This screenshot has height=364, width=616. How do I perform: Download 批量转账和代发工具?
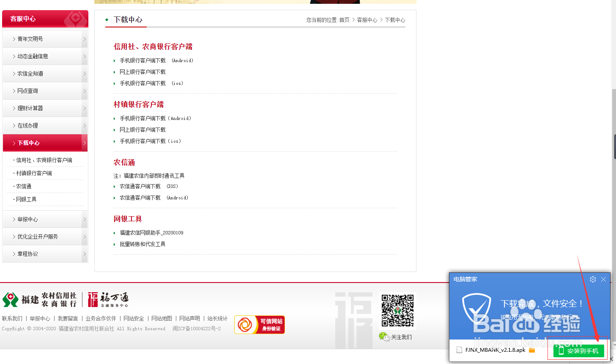click(x=142, y=244)
